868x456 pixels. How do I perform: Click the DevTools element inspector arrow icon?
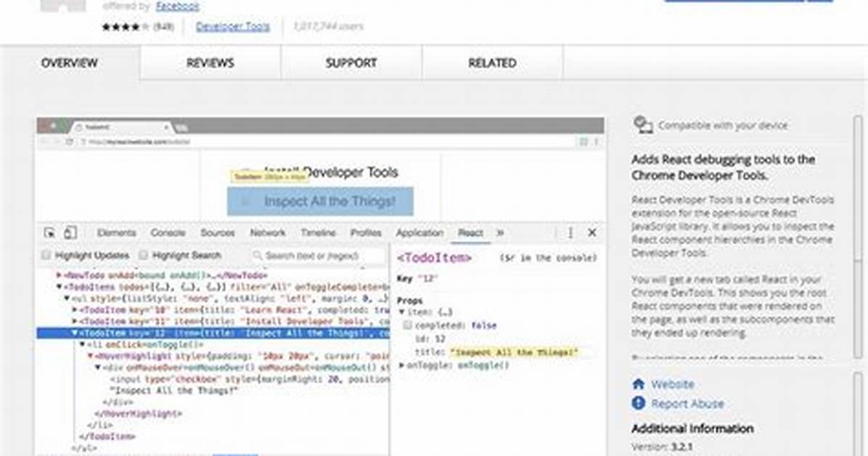pyautogui.click(x=50, y=232)
